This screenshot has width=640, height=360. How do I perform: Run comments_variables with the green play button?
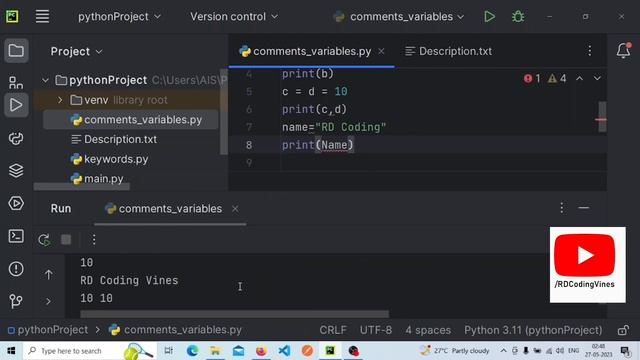pyautogui.click(x=489, y=17)
